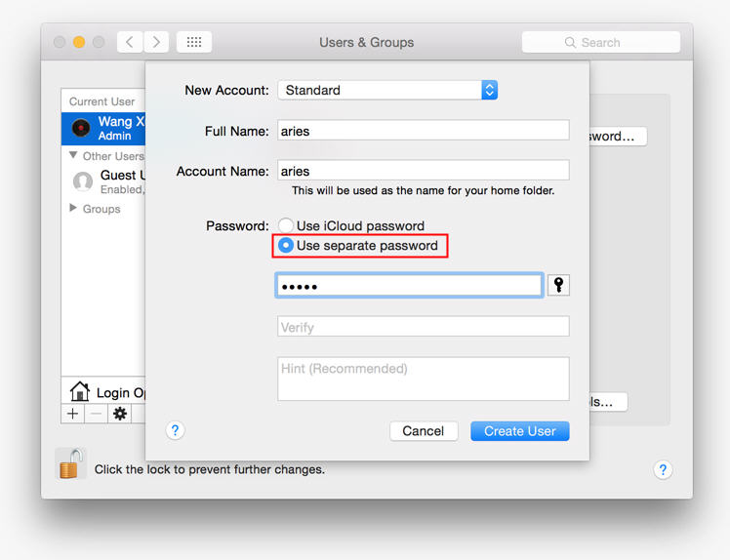Click the partially hidden password button
This screenshot has height=560, width=730.
click(618, 136)
